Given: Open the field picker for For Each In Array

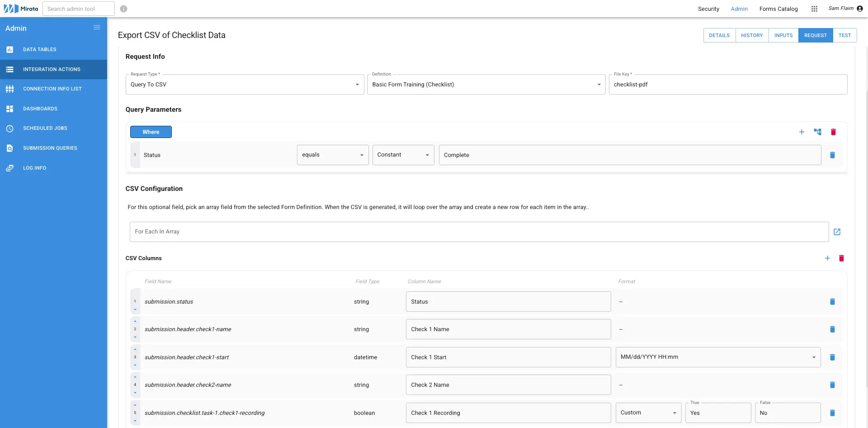Looking at the screenshot, I should (837, 232).
